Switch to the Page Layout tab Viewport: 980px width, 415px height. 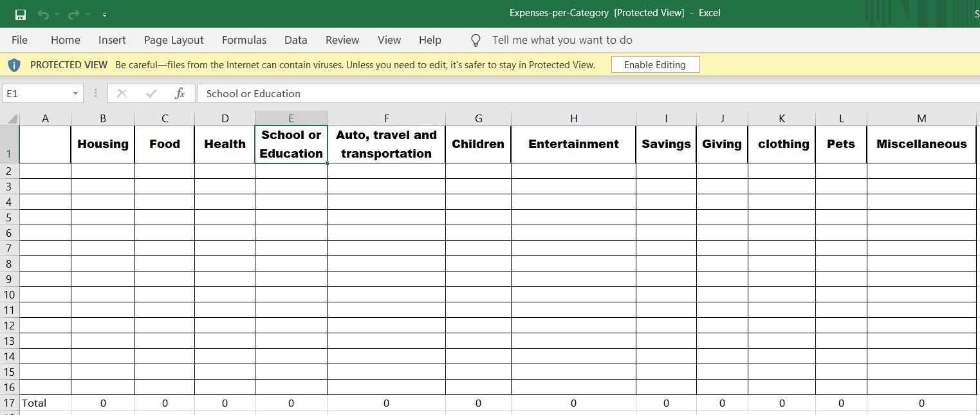[x=174, y=40]
